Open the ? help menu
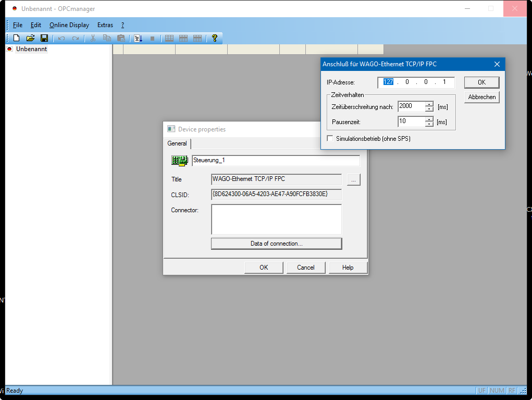Viewport: 532px width, 400px height. tap(122, 25)
